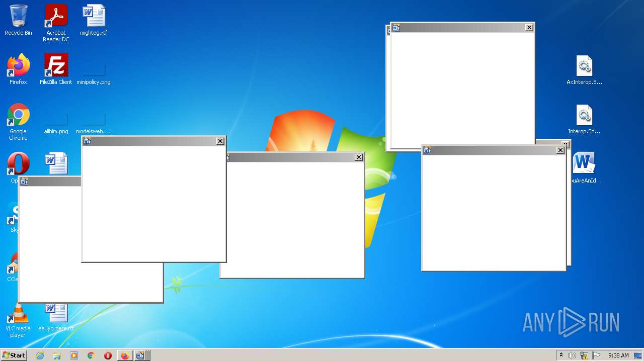The image size is (644, 362).
Task: Click title icon of window beside YouAreAnId
Action: 427,150
